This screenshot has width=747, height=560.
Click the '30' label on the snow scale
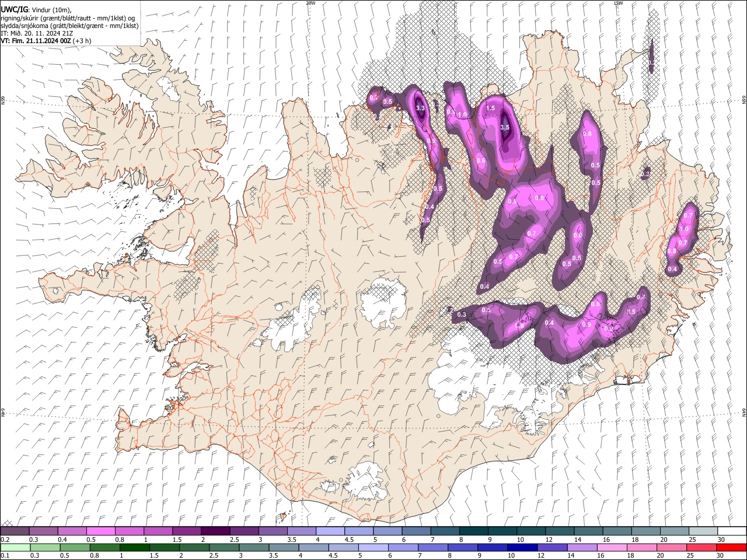coord(721,540)
